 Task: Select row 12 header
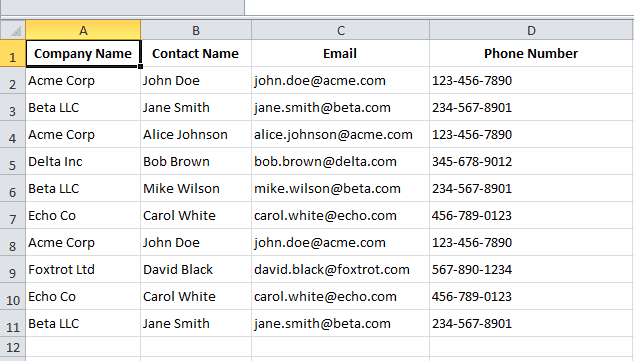pos(13,347)
